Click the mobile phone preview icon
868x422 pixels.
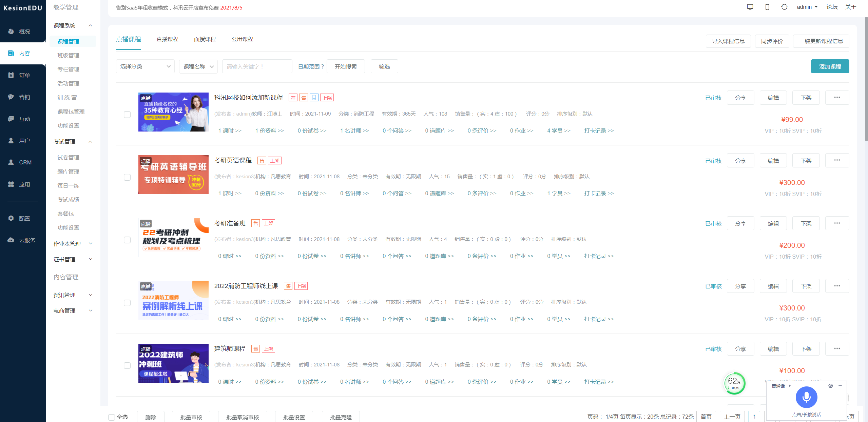(x=767, y=7)
